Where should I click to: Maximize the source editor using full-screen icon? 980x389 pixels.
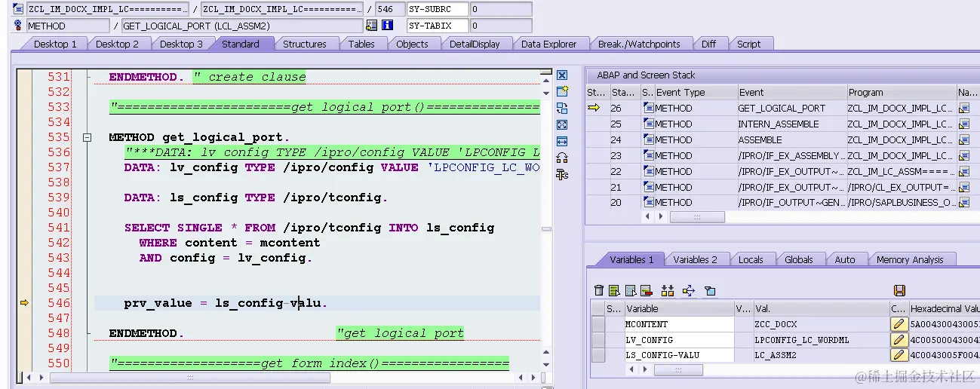(x=562, y=125)
